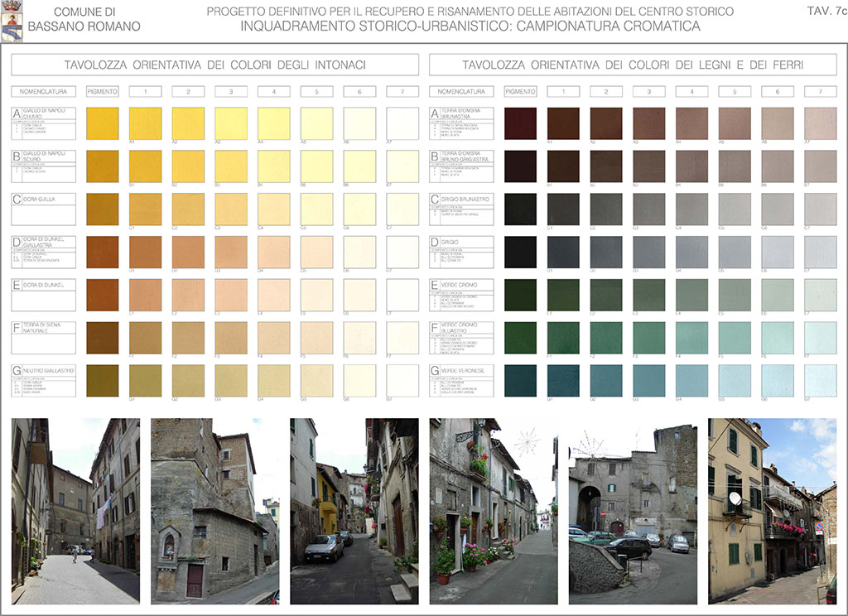Choose the Ocra di Dunkel pigment swatch

coord(102,295)
